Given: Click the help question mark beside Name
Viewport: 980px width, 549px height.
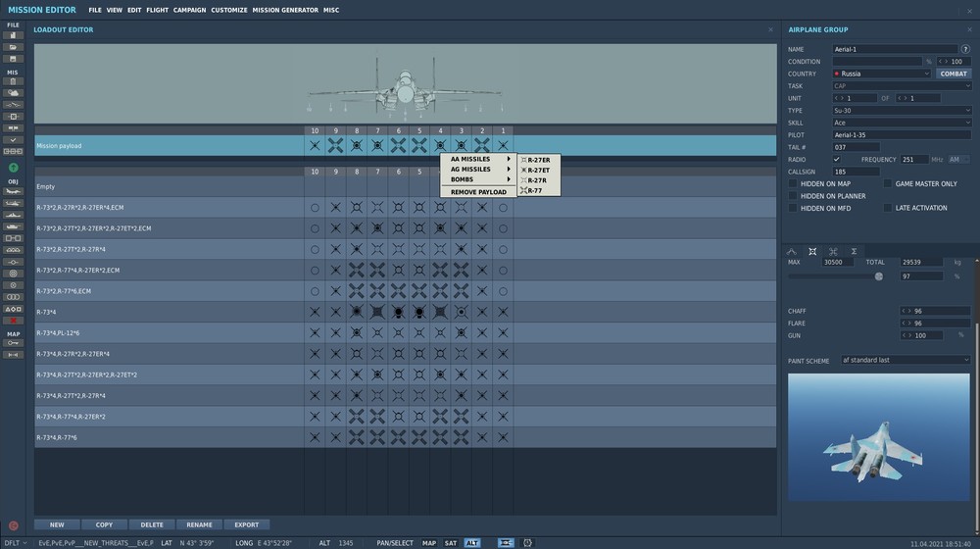Looking at the screenshot, I should tap(965, 49).
